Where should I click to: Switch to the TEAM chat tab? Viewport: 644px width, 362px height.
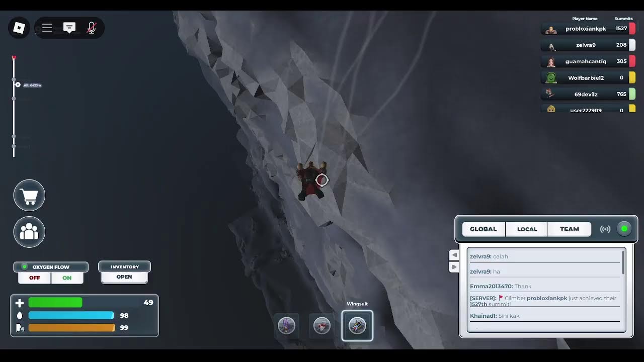(x=570, y=229)
